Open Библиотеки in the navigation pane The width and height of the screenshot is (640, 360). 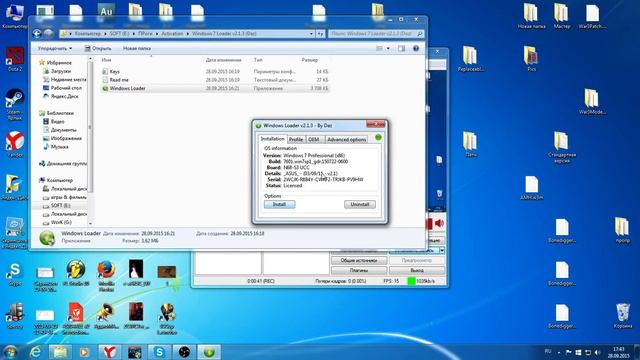56,113
